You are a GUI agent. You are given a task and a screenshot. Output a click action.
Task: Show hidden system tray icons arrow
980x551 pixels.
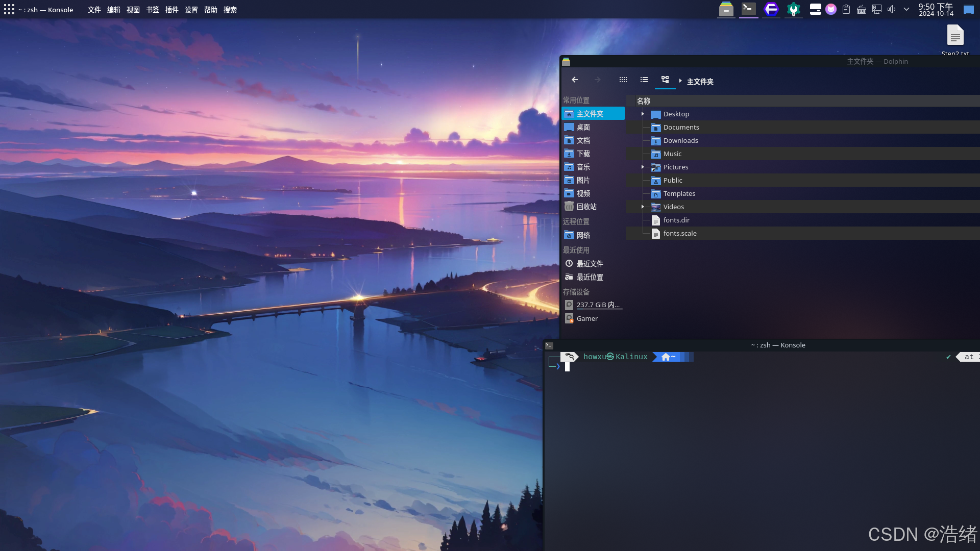coord(906,9)
